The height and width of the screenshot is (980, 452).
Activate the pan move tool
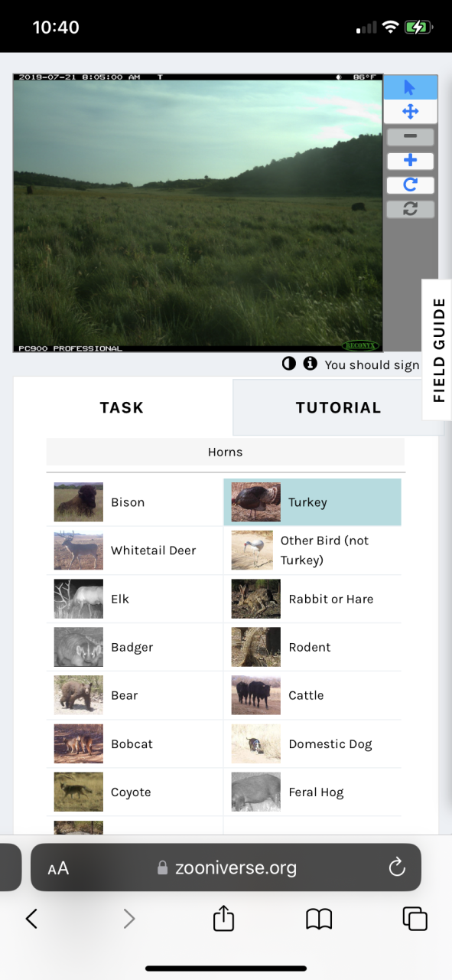point(410,112)
